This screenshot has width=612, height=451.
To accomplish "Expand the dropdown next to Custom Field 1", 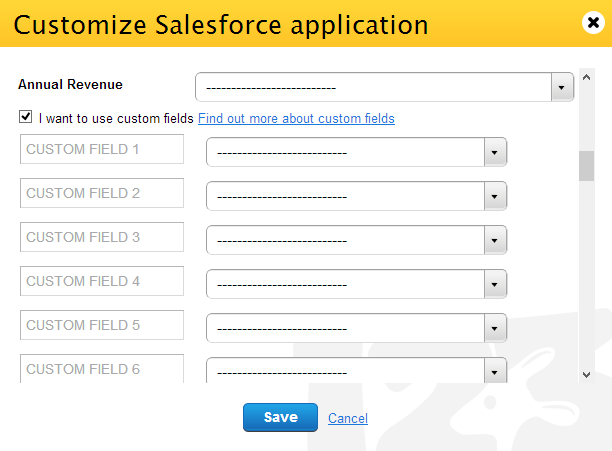I will 356,152.
